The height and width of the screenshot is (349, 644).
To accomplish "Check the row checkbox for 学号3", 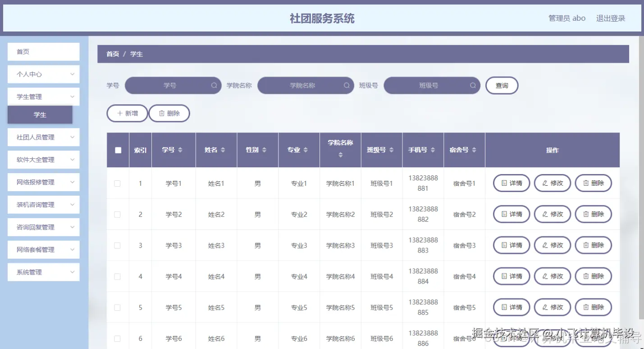I will tap(118, 246).
